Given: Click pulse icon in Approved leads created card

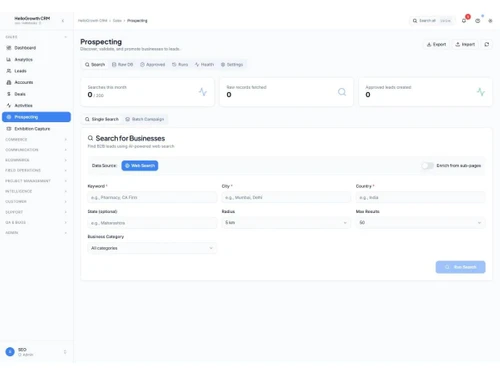Looking at the screenshot, I should 481,92.
